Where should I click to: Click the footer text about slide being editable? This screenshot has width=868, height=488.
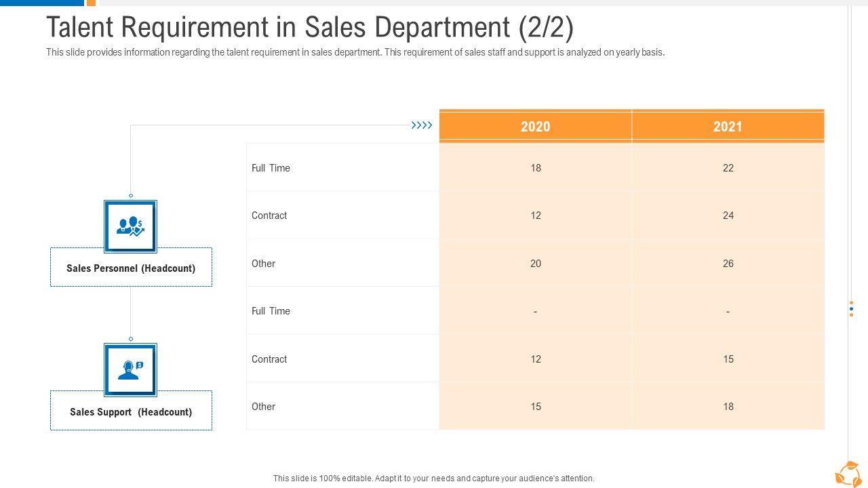point(433,478)
